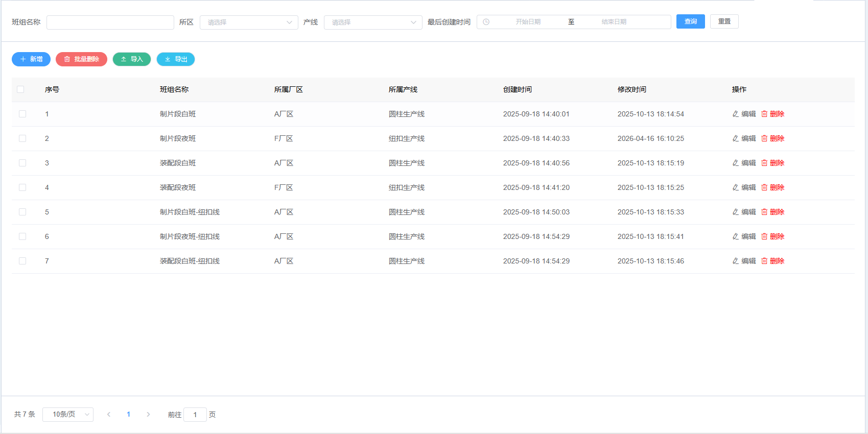Screen dimensions: 868x434
Task: Click the 导出 export button
Action: click(x=176, y=59)
